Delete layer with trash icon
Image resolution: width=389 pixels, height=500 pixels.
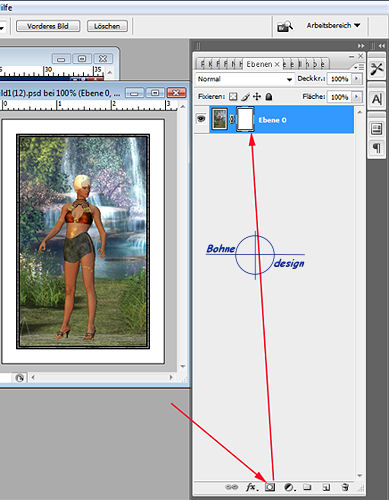[x=345, y=487]
